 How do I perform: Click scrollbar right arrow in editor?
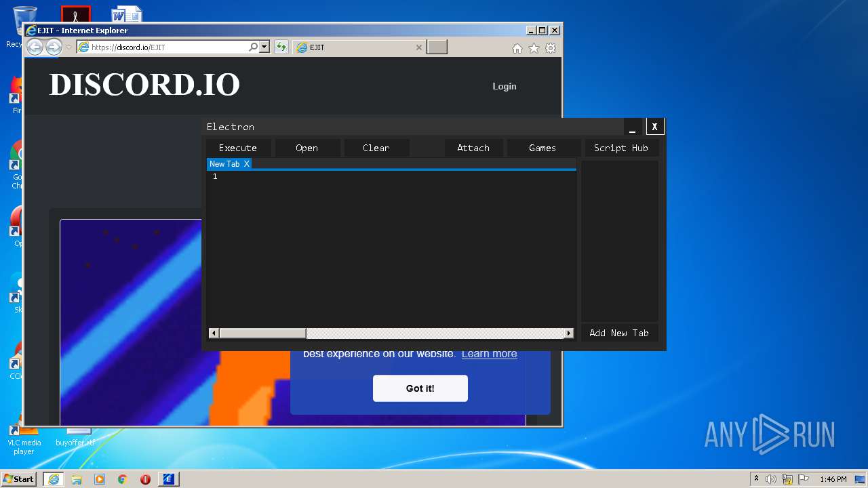coord(569,333)
